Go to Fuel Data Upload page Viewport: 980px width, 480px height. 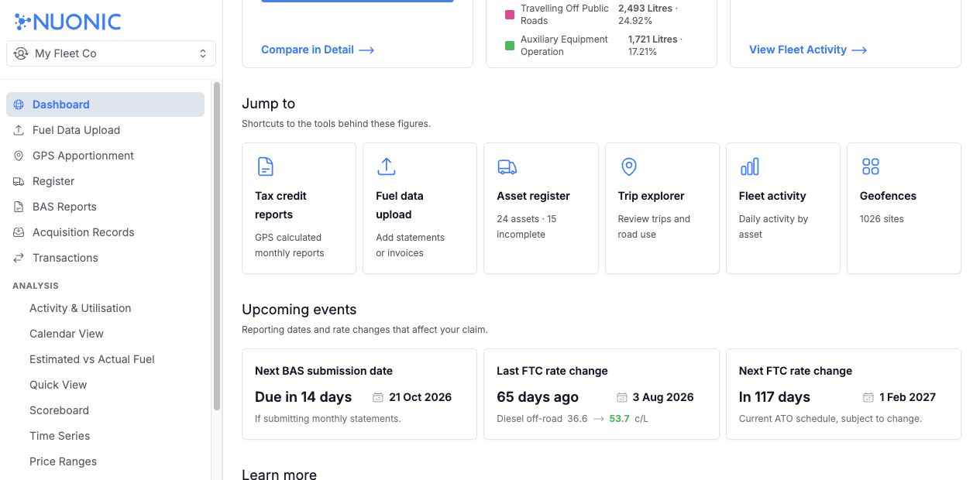(105, 130)
